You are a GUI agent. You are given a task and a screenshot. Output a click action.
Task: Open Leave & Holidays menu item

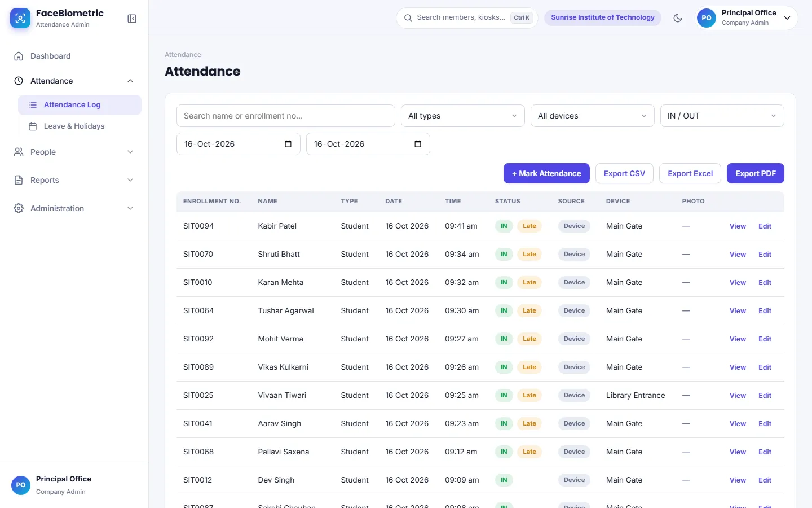(x=80, y=126)
